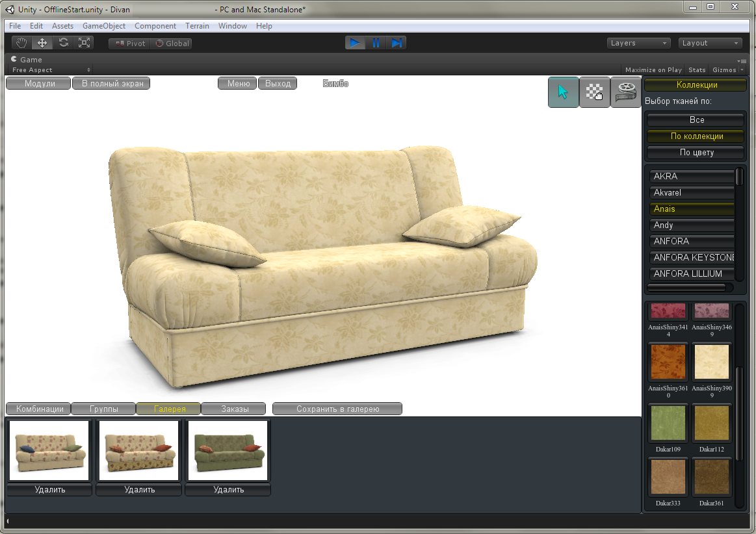
Task: Open the Layout dropdown
Action: [710, 43]
